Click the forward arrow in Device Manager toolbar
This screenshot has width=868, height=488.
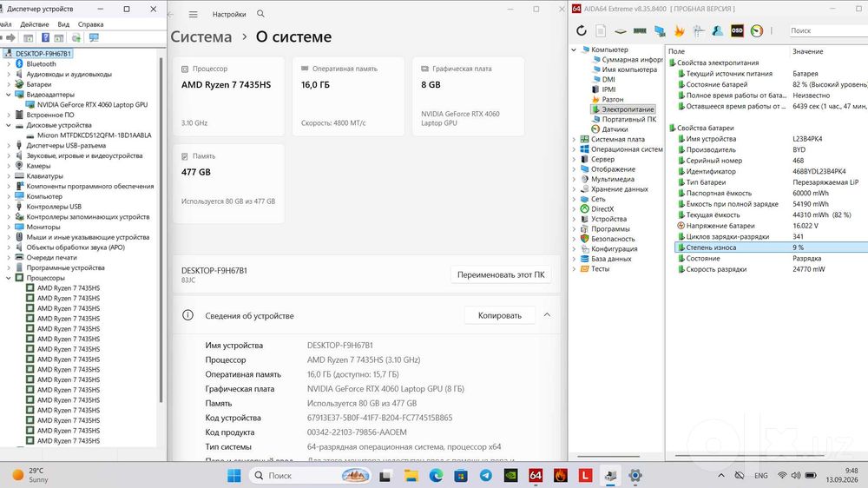pos(10,37)
